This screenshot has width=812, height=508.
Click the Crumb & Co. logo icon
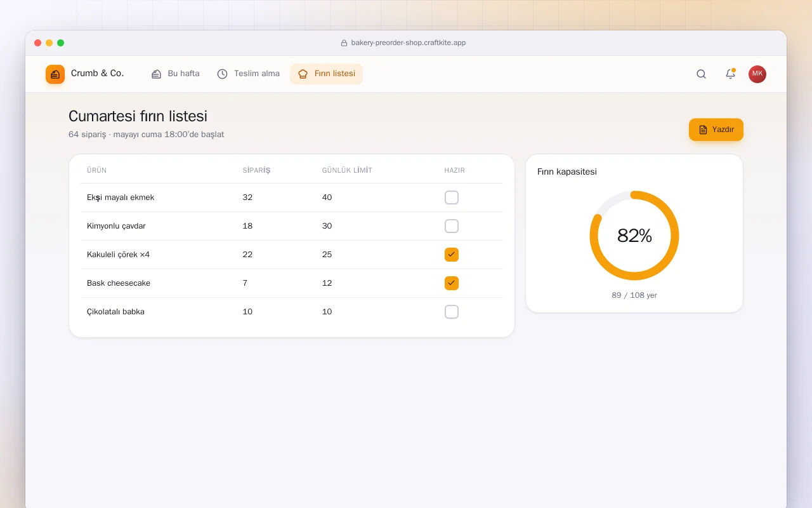[55, 74]
